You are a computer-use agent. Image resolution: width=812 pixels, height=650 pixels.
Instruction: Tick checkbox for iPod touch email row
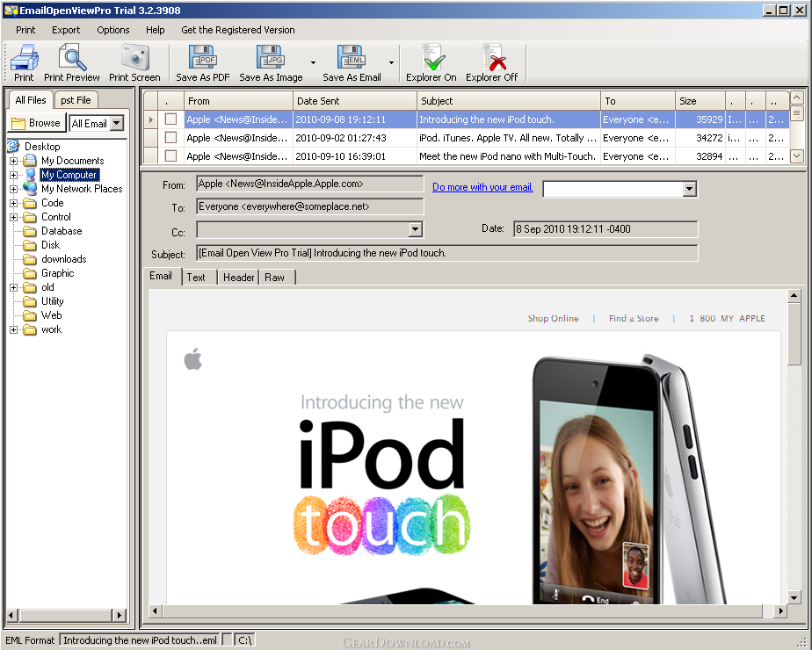tap(170, 119)
